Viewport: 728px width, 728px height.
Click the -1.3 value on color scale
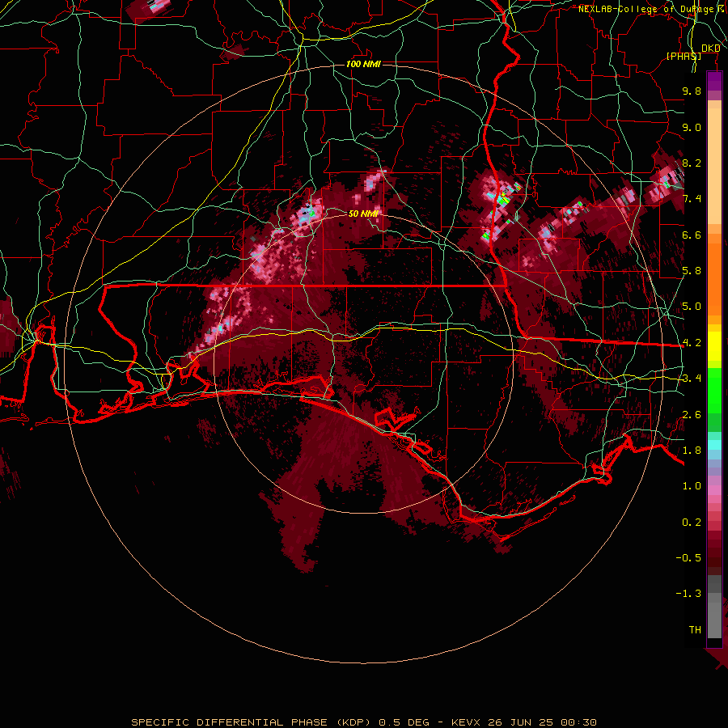(688, 594)
